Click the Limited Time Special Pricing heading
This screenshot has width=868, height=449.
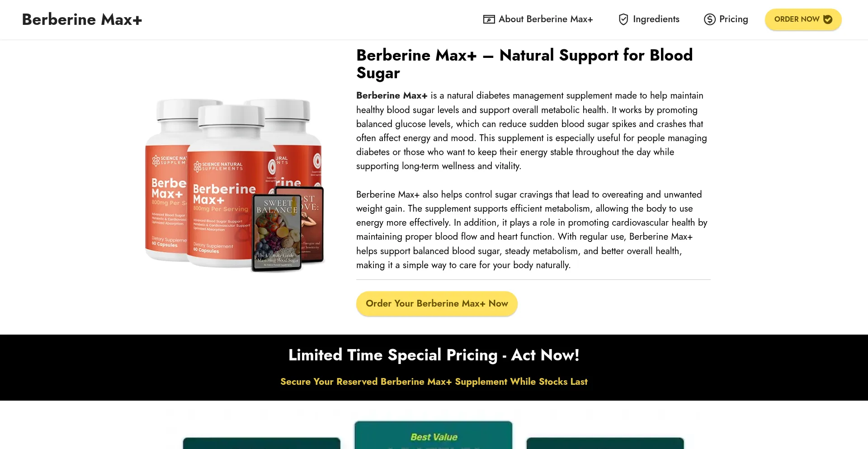pos(434,355)
